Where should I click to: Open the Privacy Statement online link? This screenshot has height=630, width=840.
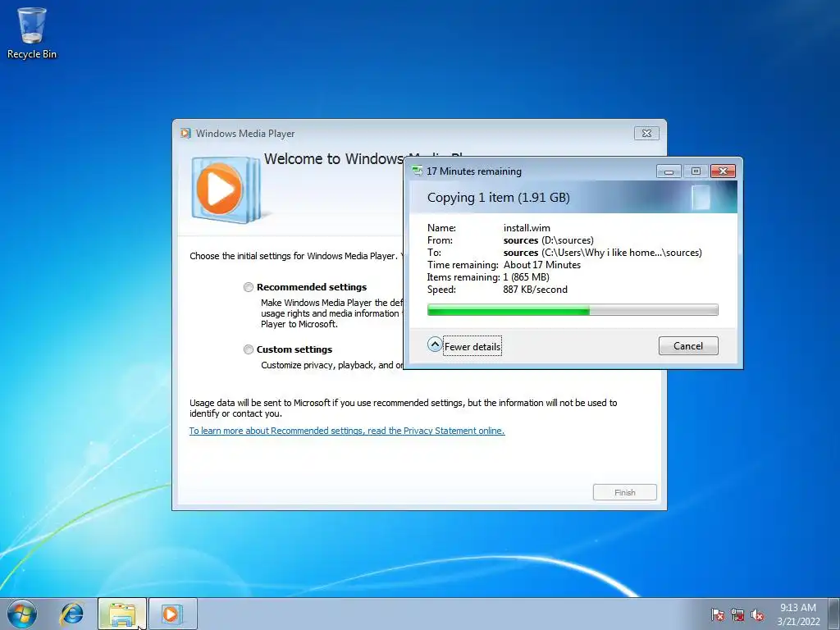coord(347,431)
